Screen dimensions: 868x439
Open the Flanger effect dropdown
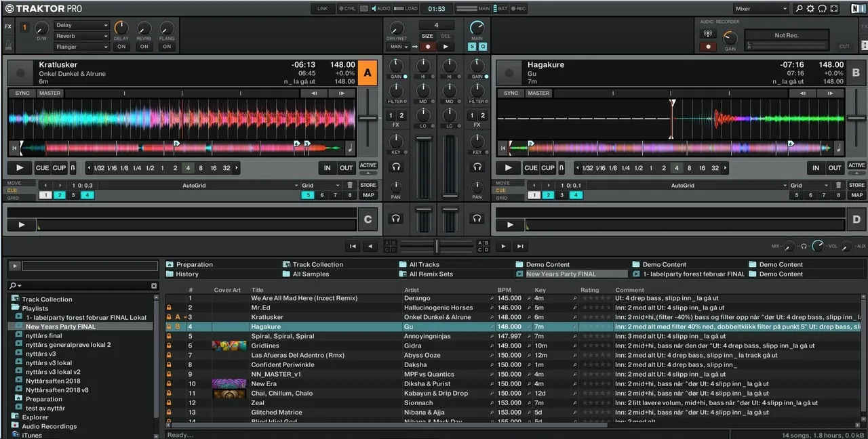[x=82, y=47]
